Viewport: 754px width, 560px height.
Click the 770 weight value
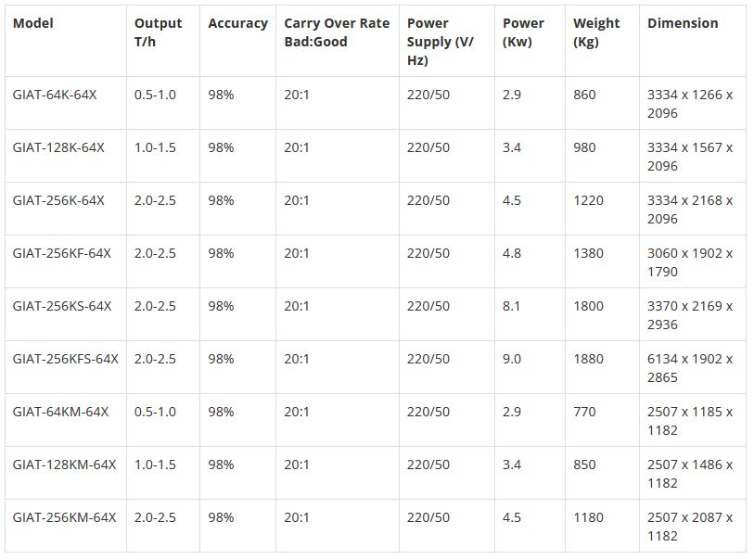[x=584, y=412]
